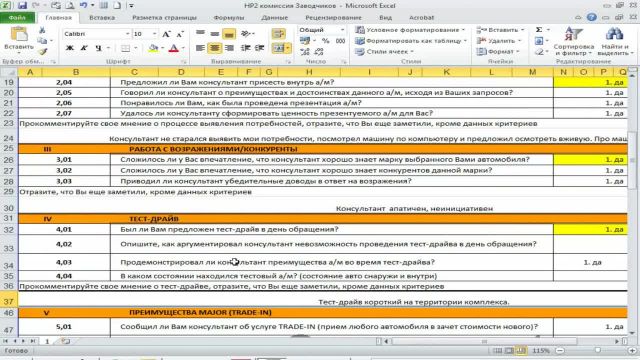Increase font size with the larger A icon
The width and height of the screenshot is (640, 360).
[x=166, y=34]
